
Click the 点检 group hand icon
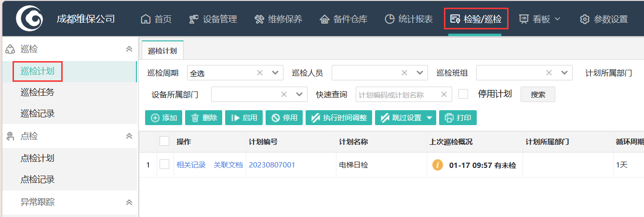[x=10, y=136]
